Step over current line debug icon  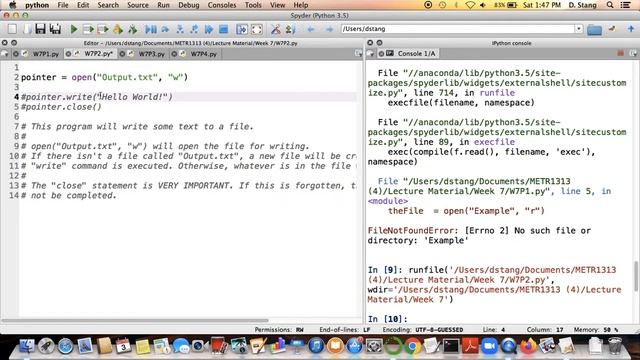pos(165,29)
